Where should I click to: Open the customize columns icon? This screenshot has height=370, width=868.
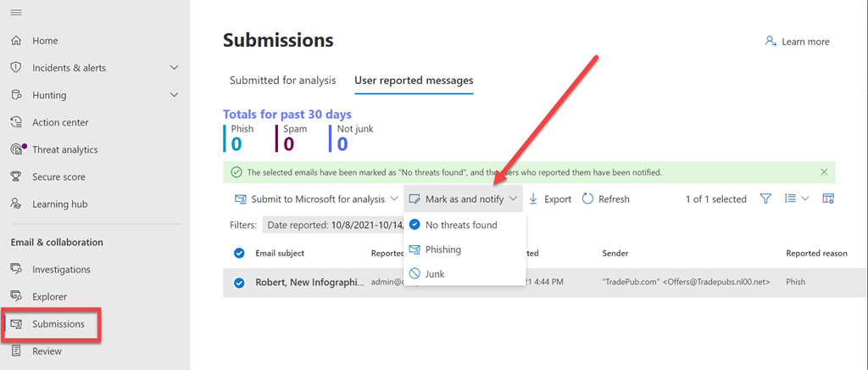828,199
